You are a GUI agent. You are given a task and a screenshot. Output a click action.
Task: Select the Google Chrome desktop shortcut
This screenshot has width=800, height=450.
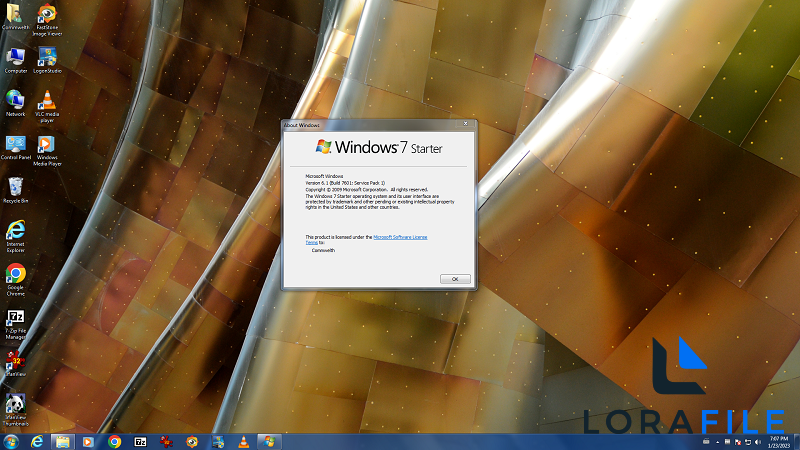15,280
